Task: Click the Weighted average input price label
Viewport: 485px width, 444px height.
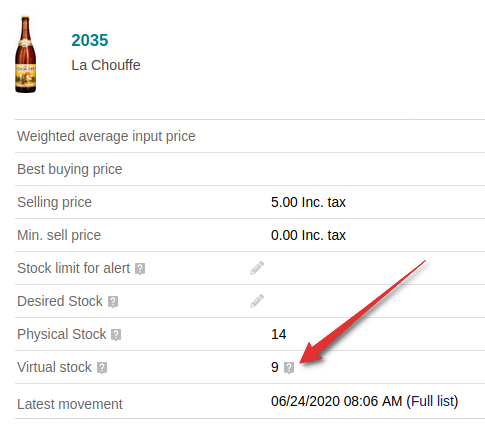Action: (106, 136)
